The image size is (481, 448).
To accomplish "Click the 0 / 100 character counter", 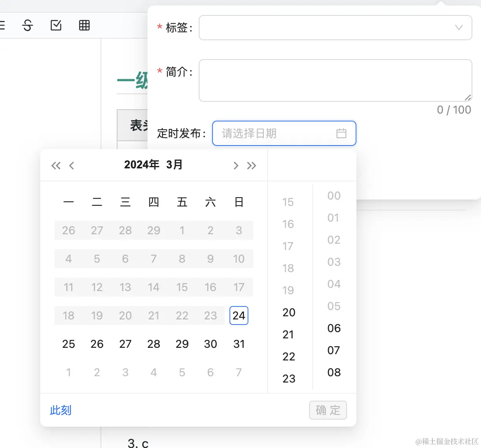I will pyautogui.click(x=454, y=110).
